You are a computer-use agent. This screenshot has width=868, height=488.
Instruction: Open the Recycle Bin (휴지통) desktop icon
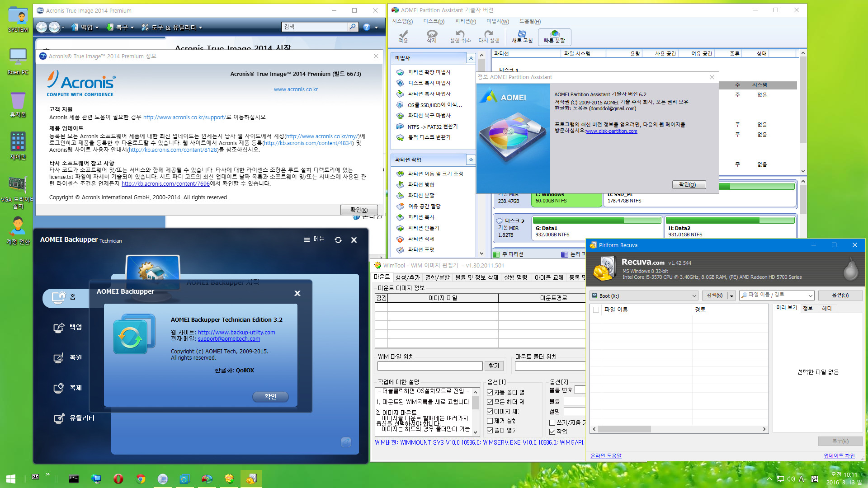click(x=18, y=104)
